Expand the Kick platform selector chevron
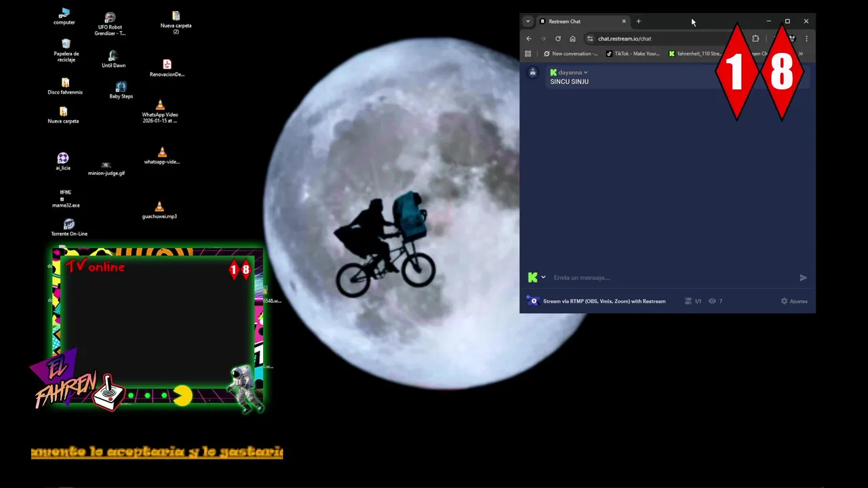 [543, 277]
